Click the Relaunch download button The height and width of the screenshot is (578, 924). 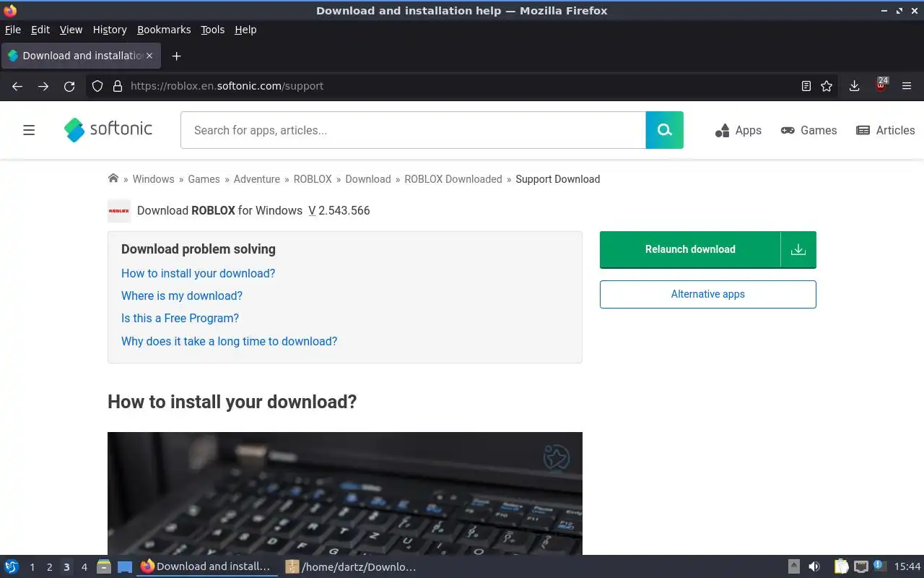[x=690, y=249]
